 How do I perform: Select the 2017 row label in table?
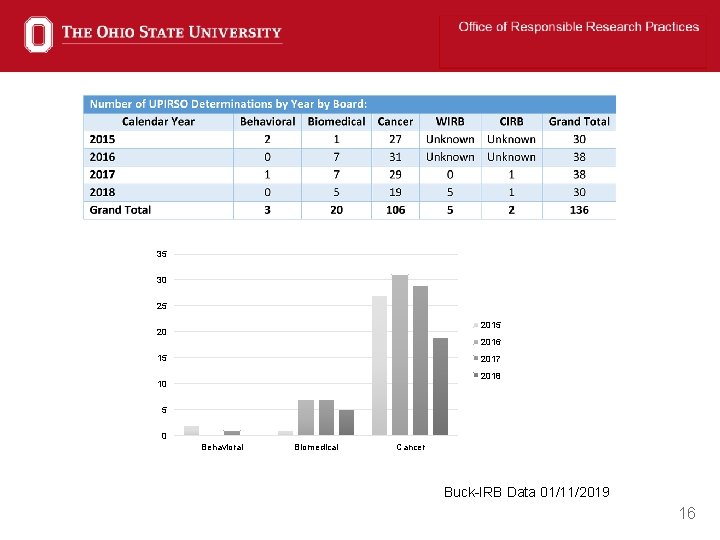pyautogui.click(x=102, y=174)
